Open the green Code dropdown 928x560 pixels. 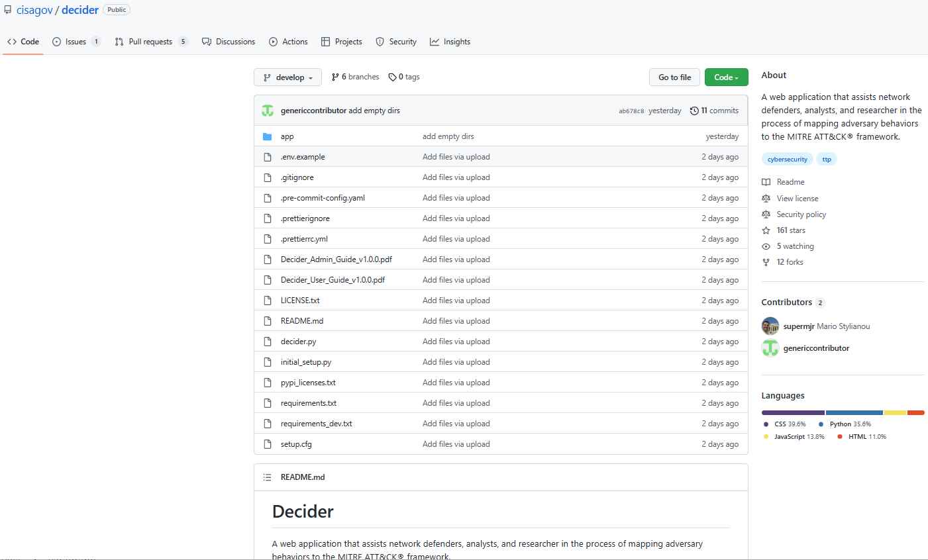(726, 77)
